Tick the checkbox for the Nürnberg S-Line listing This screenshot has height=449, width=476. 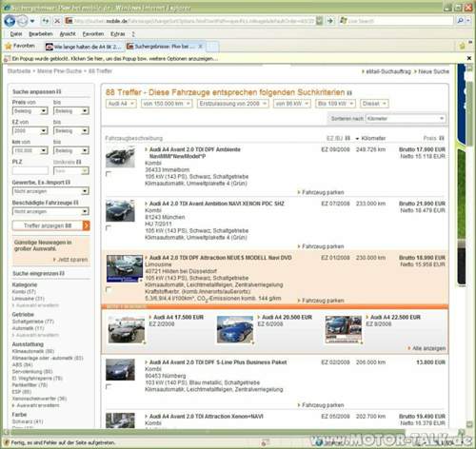click(x=109, y=386)
